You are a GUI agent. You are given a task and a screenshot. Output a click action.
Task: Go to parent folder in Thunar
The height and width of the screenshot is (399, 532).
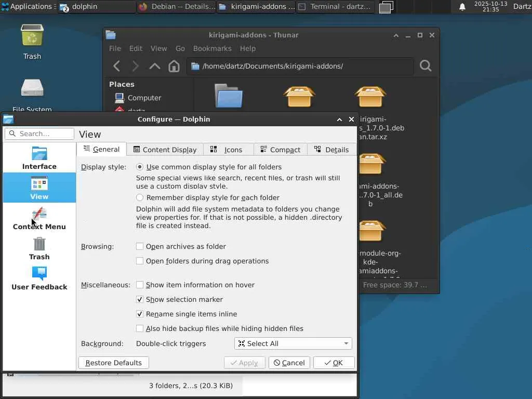(155, 66)
